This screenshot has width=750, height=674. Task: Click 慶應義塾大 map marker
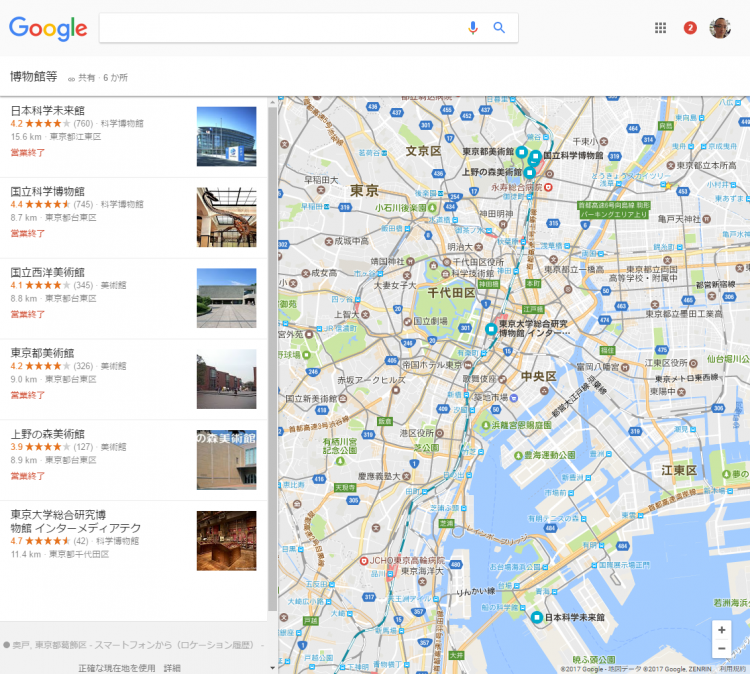(407, 476)
